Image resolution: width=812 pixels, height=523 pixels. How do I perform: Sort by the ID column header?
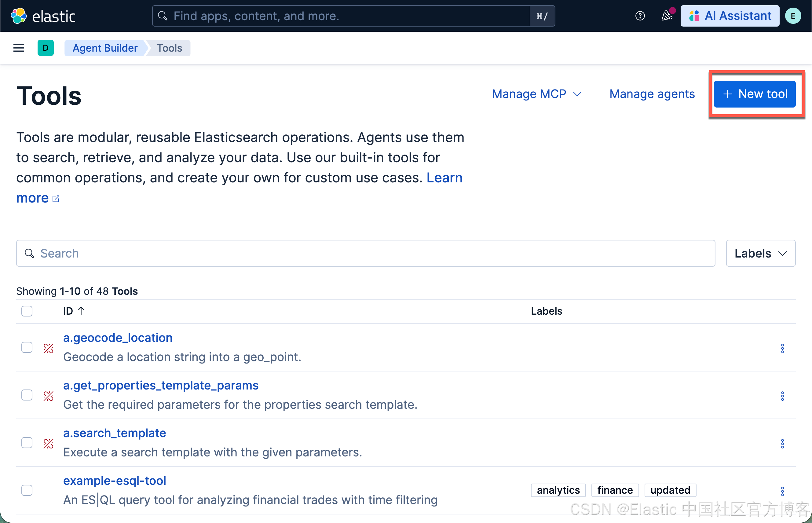(x=73, y=311)
